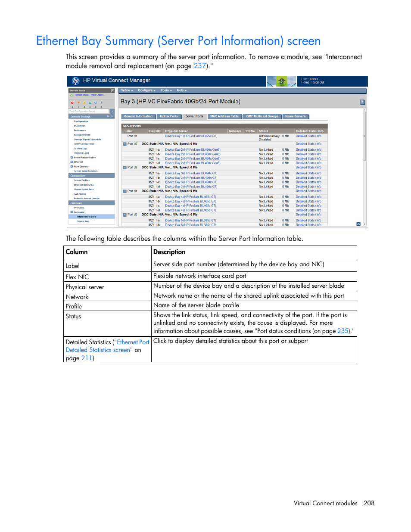
Task: Switch to the Name Servers tab
Action: tap(296, 116)
